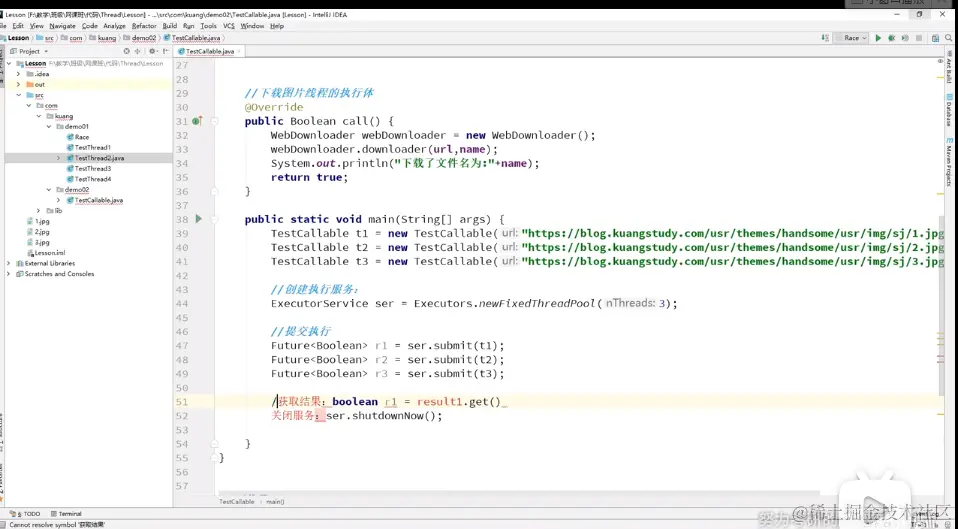
Task: Select 3.jpg file in project tree
Action: [38, 243]
